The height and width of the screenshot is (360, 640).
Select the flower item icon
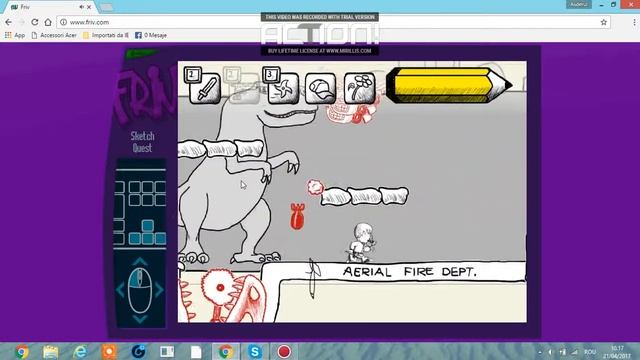tap(360, 88)
